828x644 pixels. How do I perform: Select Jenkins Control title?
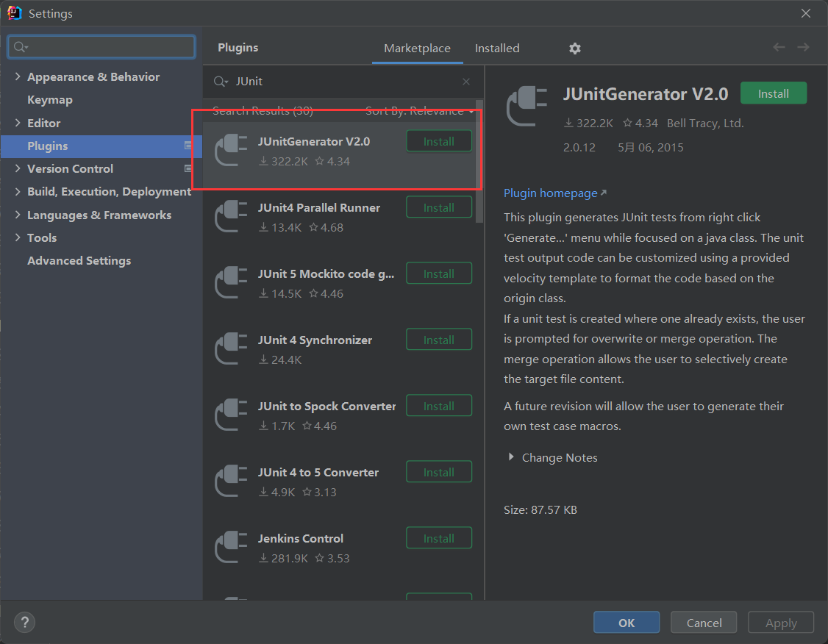[x=301, y=538]
